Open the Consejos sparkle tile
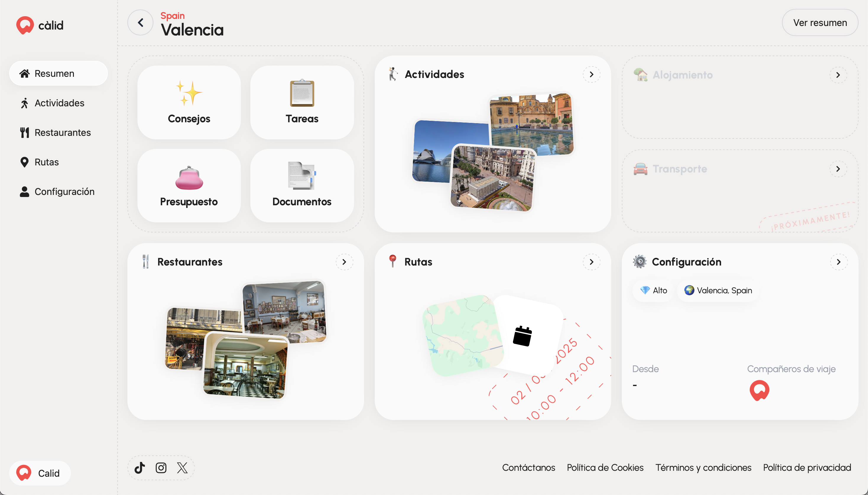The image size is (868, 495). click(189, 102)
